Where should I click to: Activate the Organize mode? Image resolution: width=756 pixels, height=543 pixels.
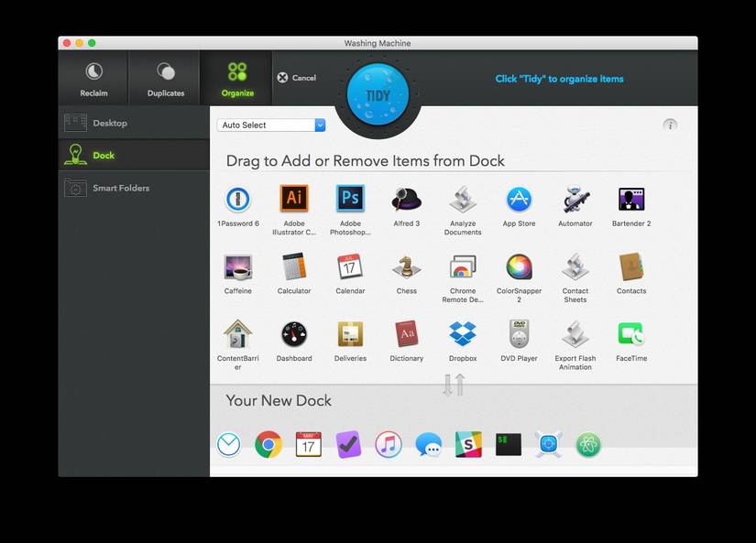pos(236,78)
